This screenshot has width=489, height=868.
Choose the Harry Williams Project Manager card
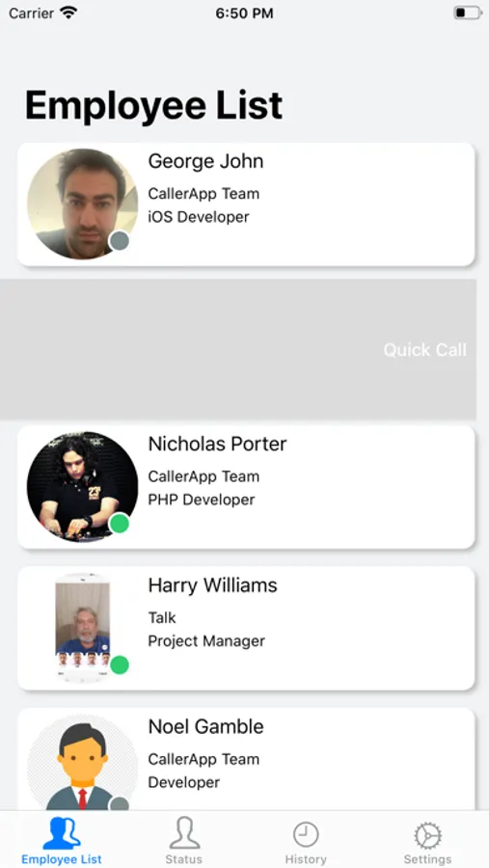pos(247,628)
